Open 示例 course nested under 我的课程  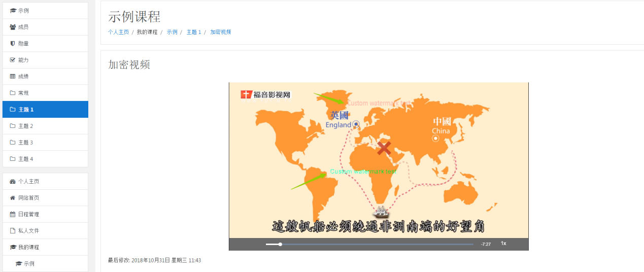pos(29,264)
